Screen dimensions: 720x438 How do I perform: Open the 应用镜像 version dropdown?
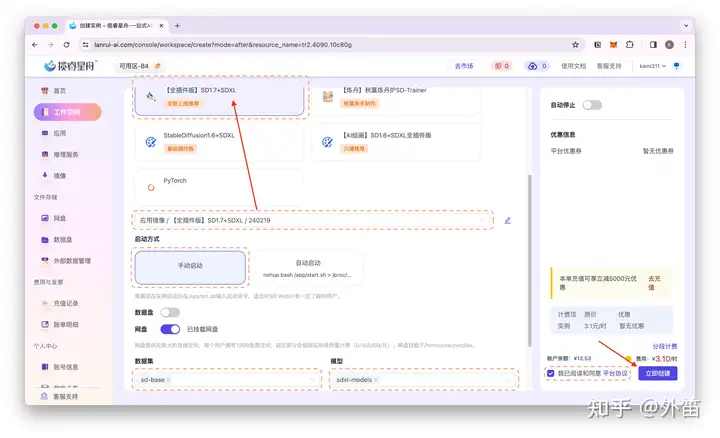[313, 220]
